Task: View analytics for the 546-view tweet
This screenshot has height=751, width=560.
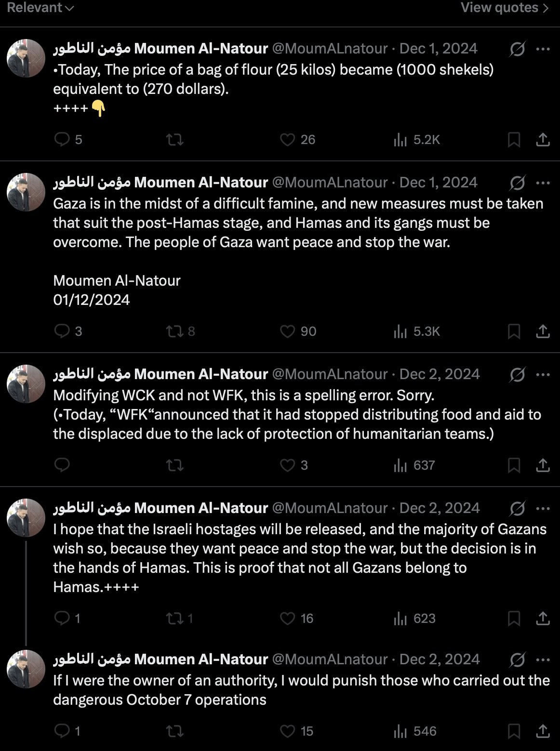Action: coord(415,731)
